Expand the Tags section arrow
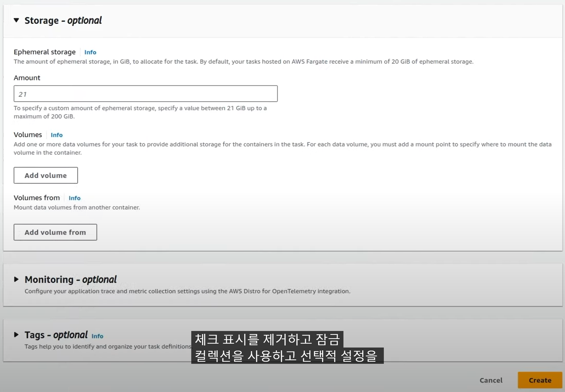 [16, 335]
